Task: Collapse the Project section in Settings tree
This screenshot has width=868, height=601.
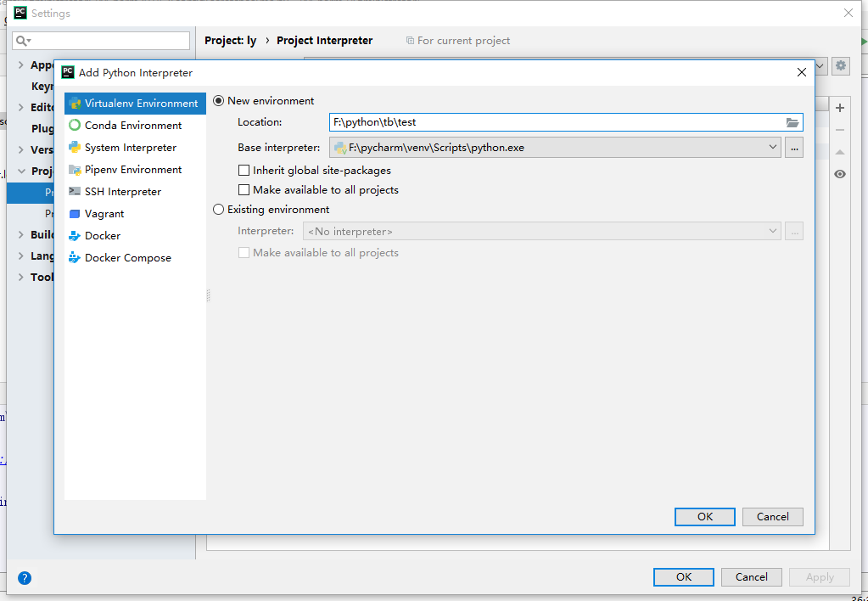Action: [x=21, y=171]
